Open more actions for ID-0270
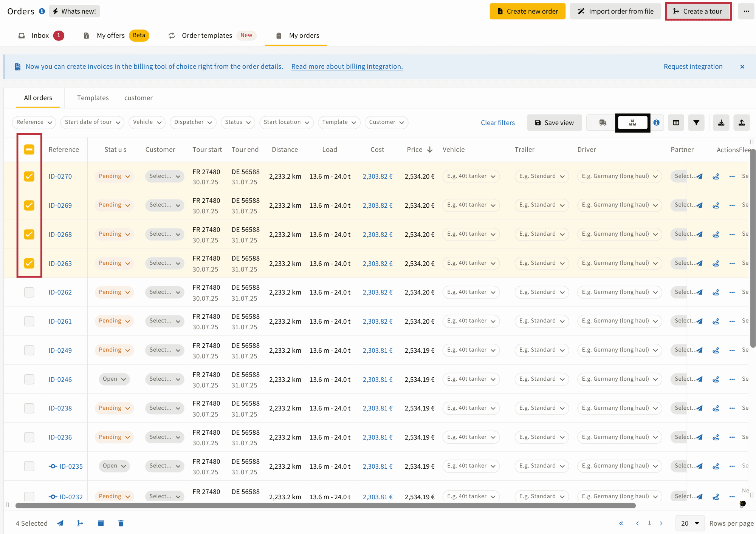This screenshot has height=534, width=756. (732, 176)
